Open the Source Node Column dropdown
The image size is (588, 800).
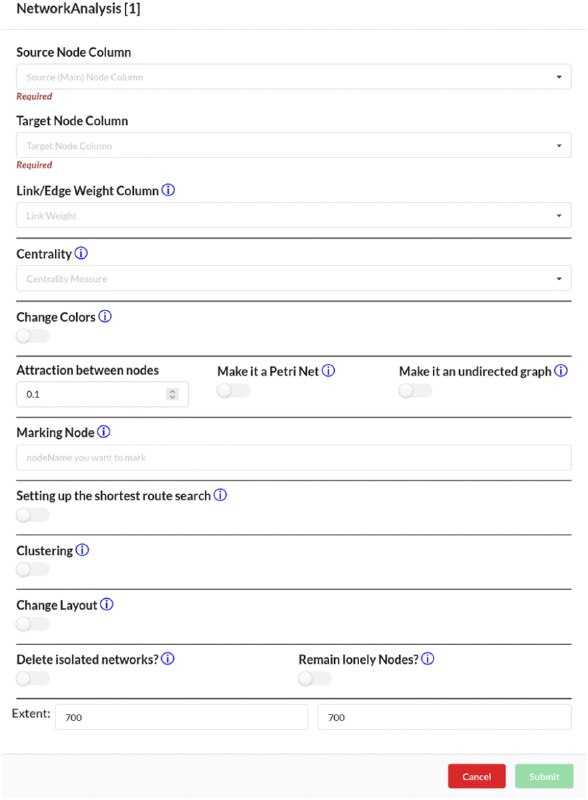293,77
